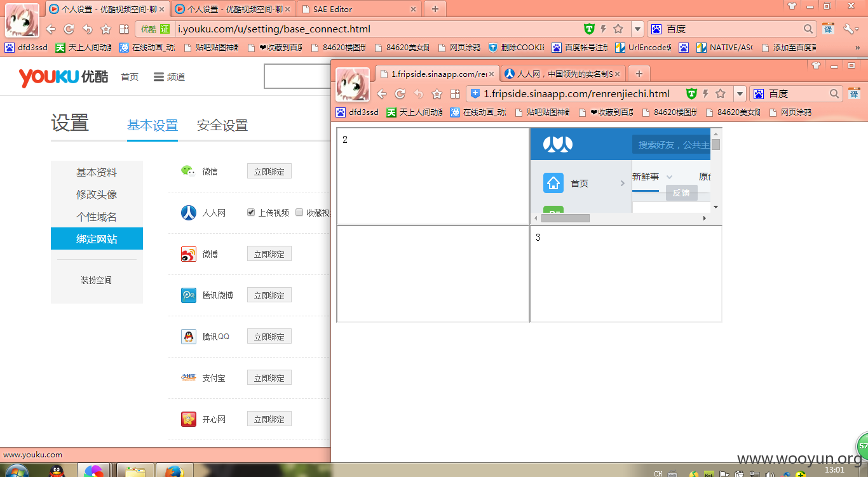This screenshot has width=868, height=477.
Task: Select 基本资料 in settings sidebar
Action: [x=97, y=172]
